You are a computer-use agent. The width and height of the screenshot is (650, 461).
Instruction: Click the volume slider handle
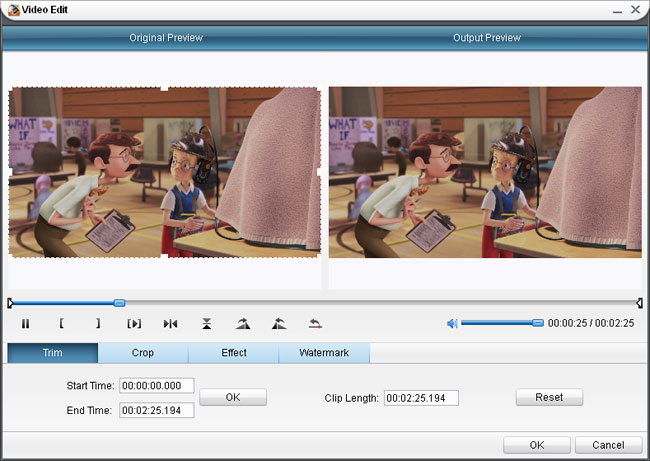click(x=538, y=323)
